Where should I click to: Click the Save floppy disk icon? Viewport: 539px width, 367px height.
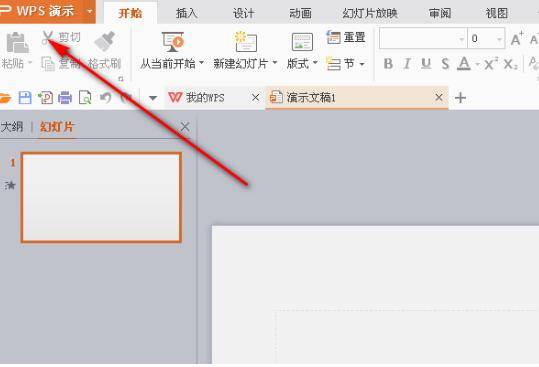point(25,98)
